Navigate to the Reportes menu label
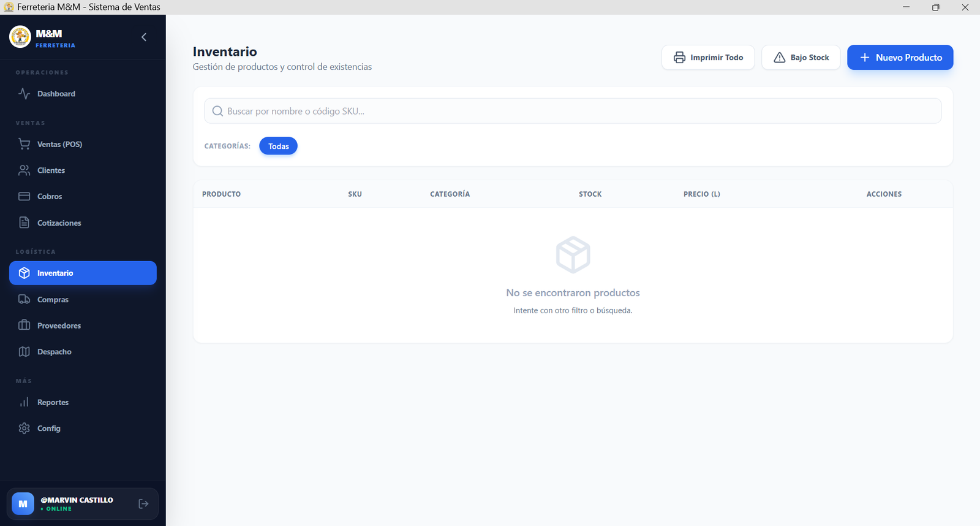This screenshot has width=980, height=526. pyautogui.click(x=53, y=402)
